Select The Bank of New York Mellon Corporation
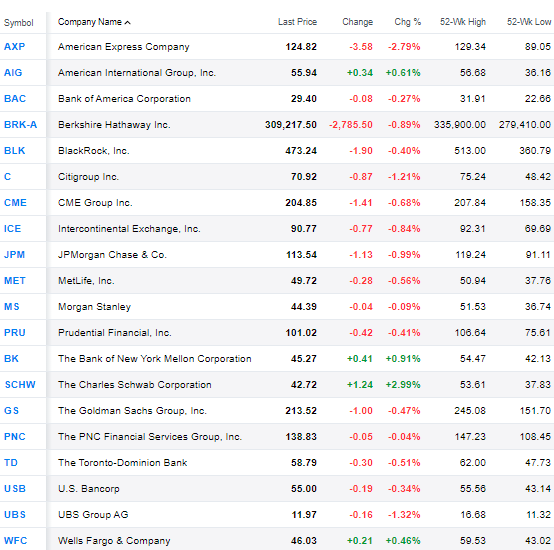The image size is (554, 550). 155,359
